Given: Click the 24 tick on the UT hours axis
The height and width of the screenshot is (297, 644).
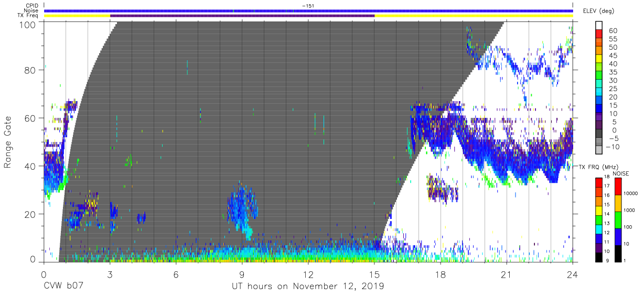Looking at the screenshot, I should [573, 274].
